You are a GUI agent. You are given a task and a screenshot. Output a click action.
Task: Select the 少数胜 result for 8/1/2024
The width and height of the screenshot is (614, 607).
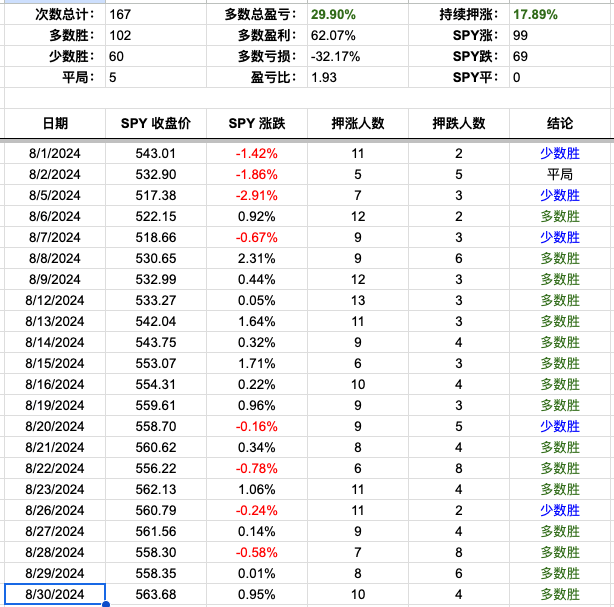(x=560, y=153)
